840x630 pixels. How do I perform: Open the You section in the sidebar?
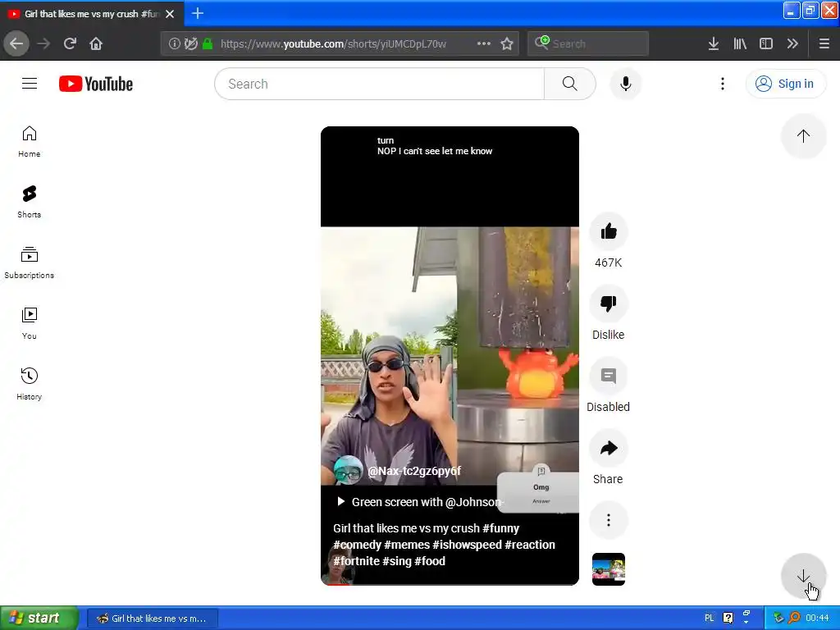(x=30, y=323)
